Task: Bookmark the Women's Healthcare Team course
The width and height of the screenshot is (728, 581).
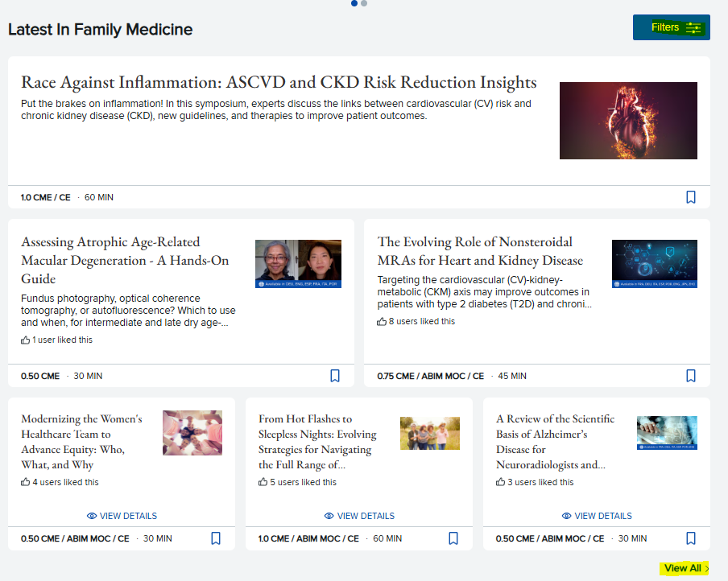Action: pyautogui.click(x=216, y=538)
